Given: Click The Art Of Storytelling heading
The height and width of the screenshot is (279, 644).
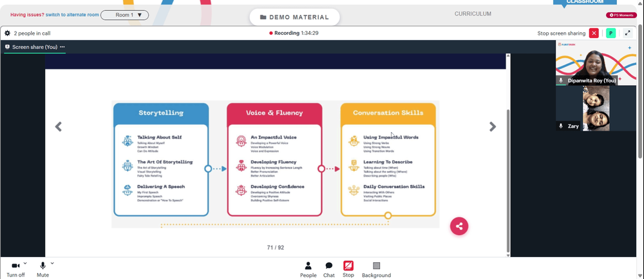Looking at the screenshot, I should (x=165, y=162).
